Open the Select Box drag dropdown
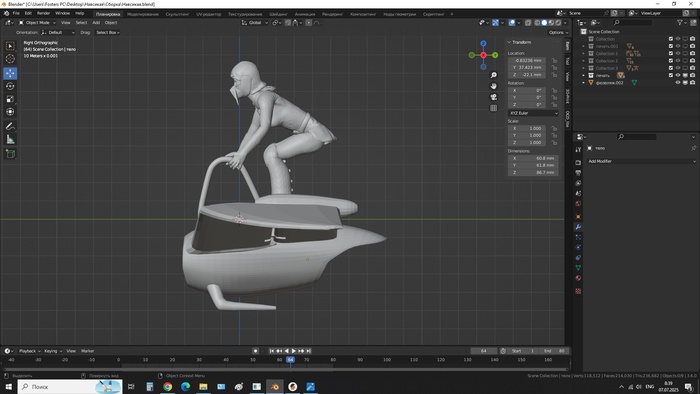700x394 pixels. 108,32
